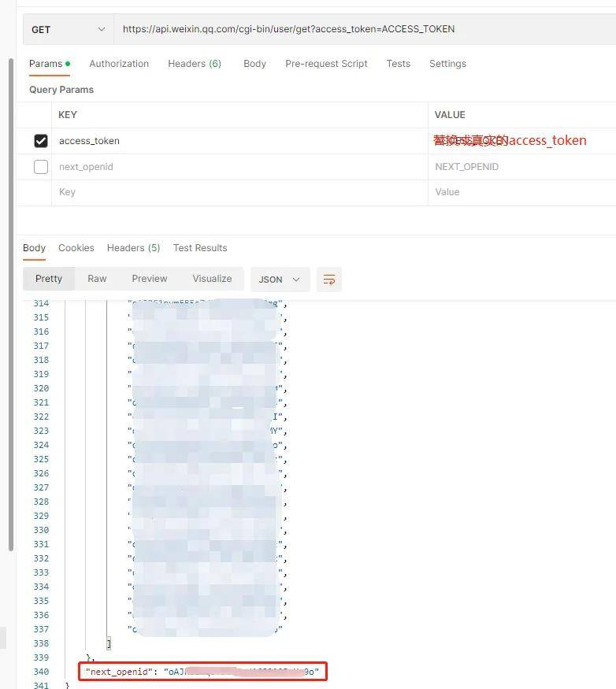Viewport: 616px width, 689px height.
Task: Switch to the Authorization tab
Action: (x=119, y=64)
